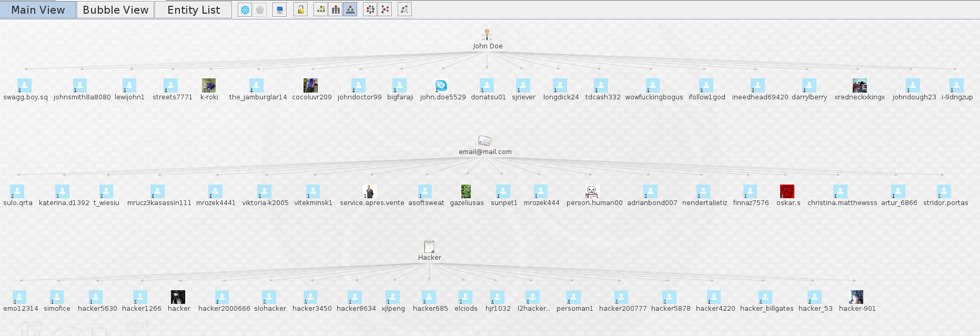The height and width of the screenshot is (336, 980).
Task: Switch to the circular layout icon
Action: coord(370,9)
